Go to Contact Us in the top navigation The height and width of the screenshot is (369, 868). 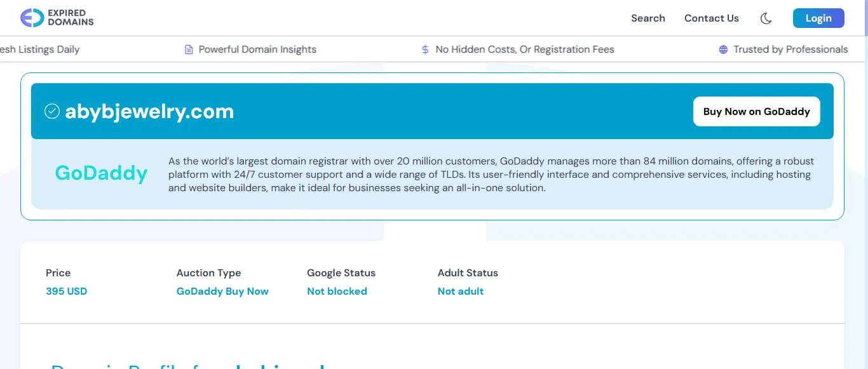click(x=711, y=18)
